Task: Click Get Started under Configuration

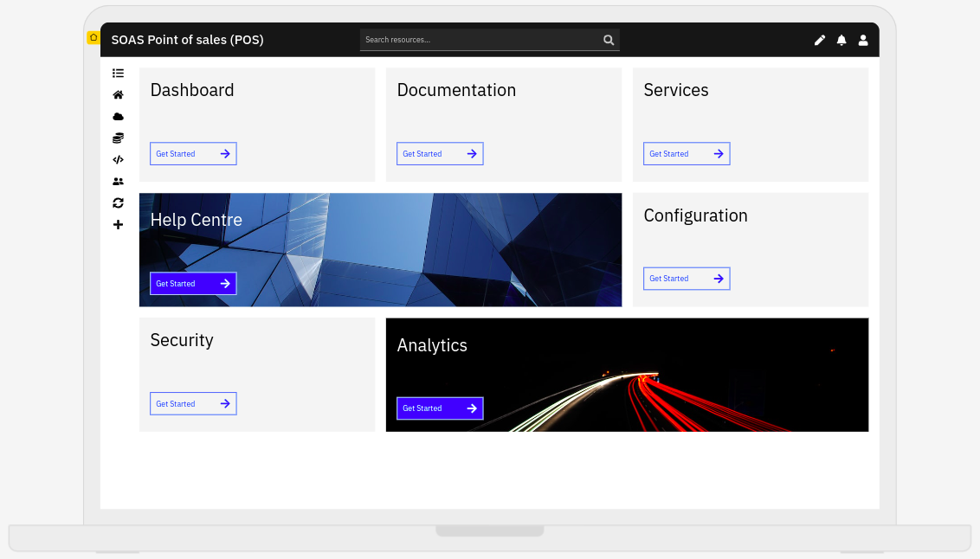Action: [687, 279]
